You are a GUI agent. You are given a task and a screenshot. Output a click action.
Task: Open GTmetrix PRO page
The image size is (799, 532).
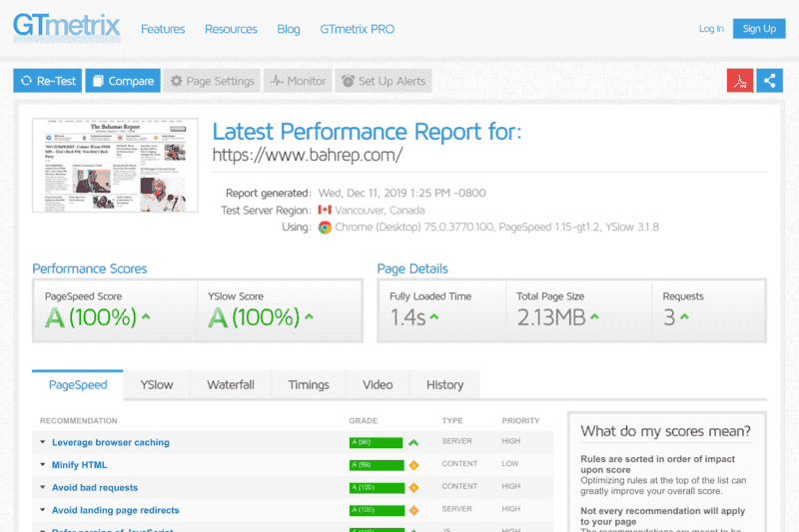point(358,30)
